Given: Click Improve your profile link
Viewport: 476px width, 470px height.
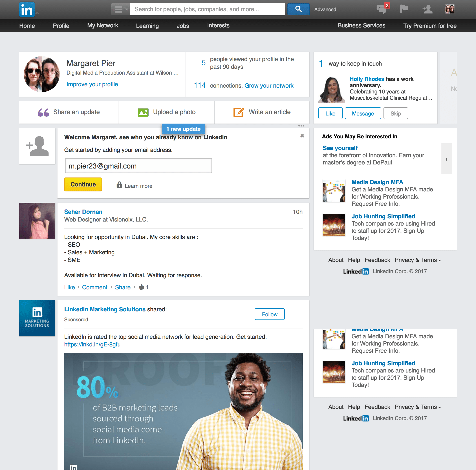Looking at the screenshot, I should (92, 84).
